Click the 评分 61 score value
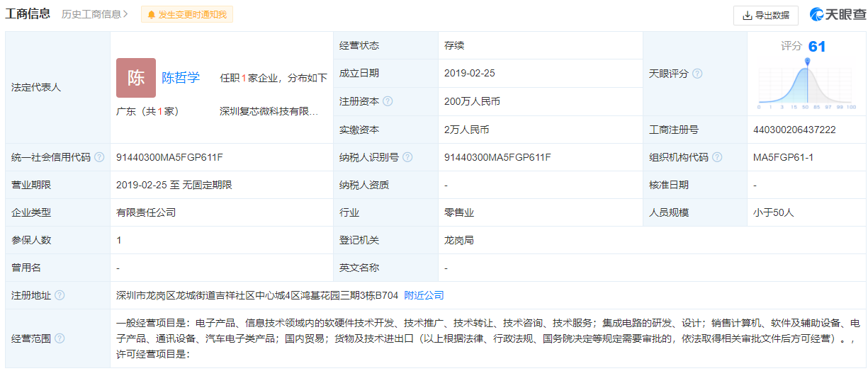 tap(816, 47)
